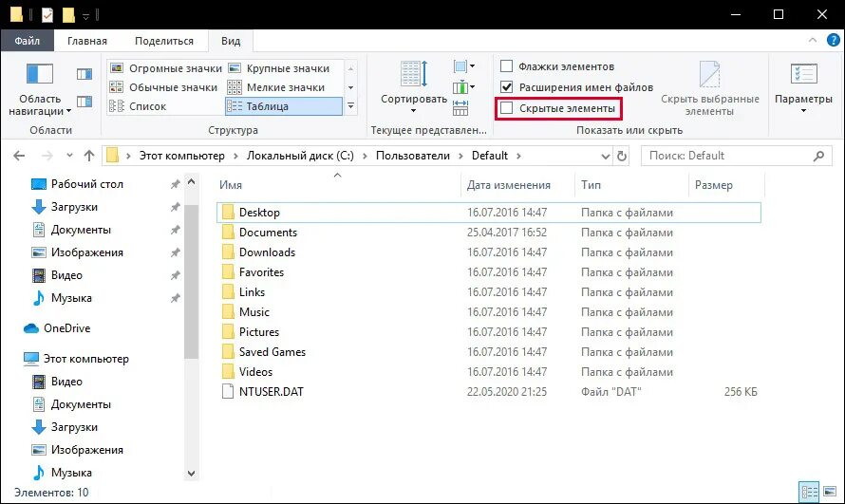Toggle the preview pane icon

[x=84, y=74]
